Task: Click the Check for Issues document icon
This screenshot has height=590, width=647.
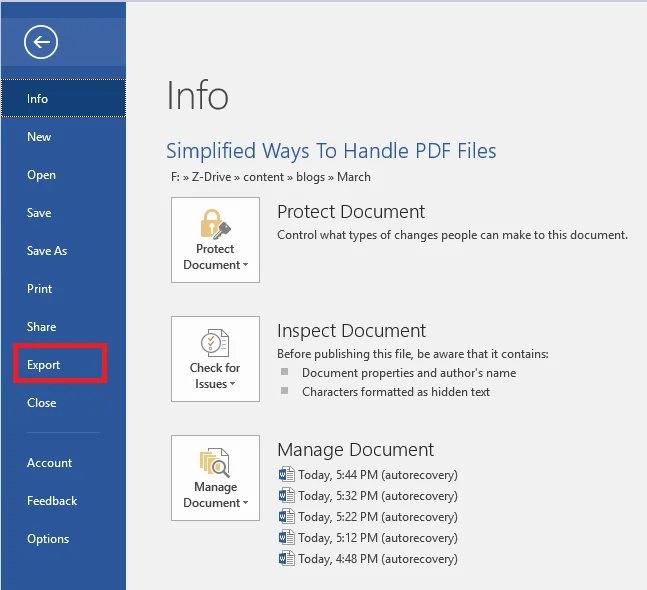Action: click(215, 343)
